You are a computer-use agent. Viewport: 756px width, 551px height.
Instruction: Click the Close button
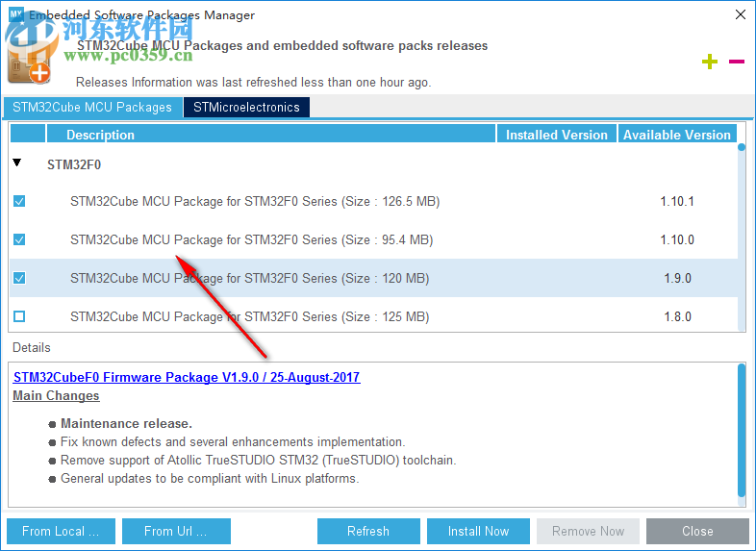(697, 531)
